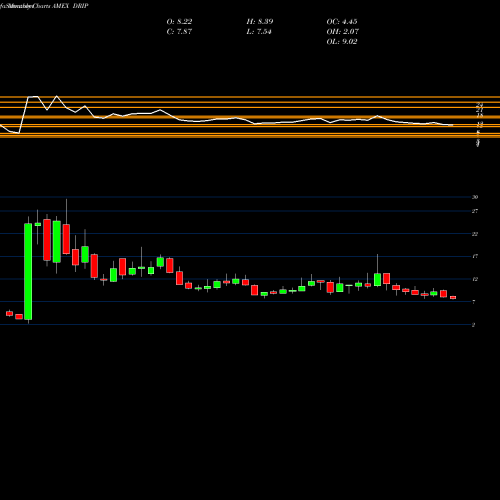500x500 pixels.
Task: Click the 22 price axis label
Action: coord(475,234)
